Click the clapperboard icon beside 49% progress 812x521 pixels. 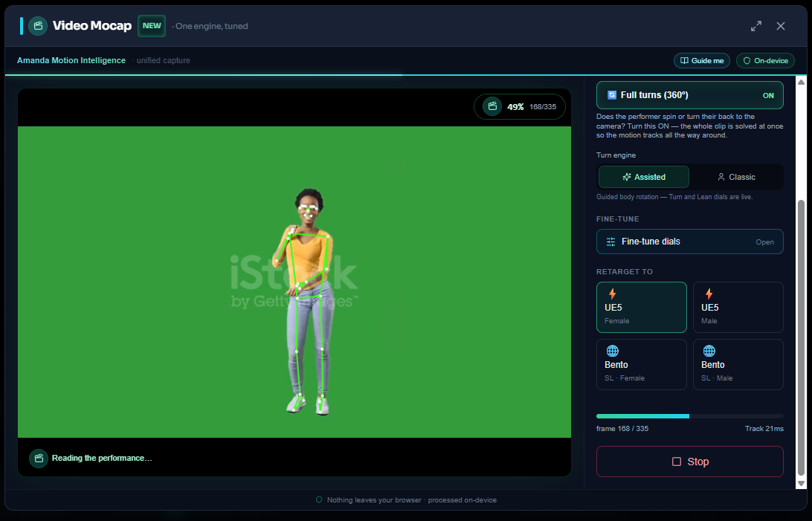[x=492, y=106]
